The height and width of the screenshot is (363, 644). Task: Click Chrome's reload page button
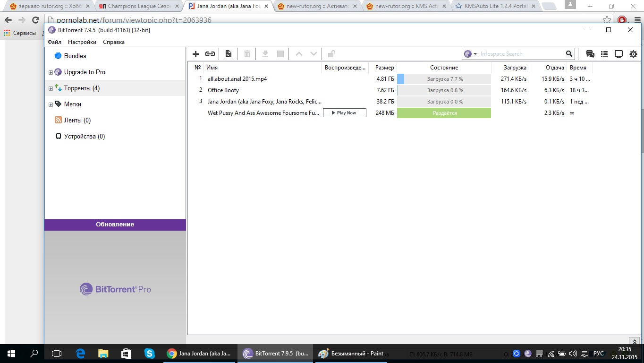click(x=35, y=20)
